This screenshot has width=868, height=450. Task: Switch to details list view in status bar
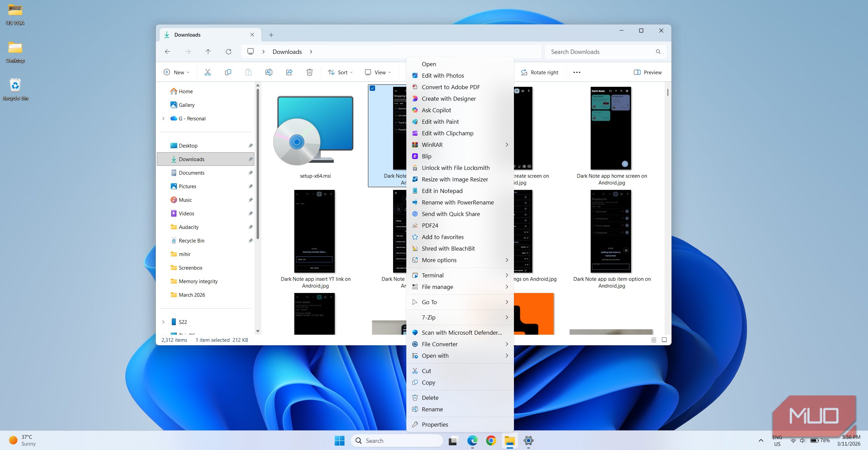(x=653, y=340)
